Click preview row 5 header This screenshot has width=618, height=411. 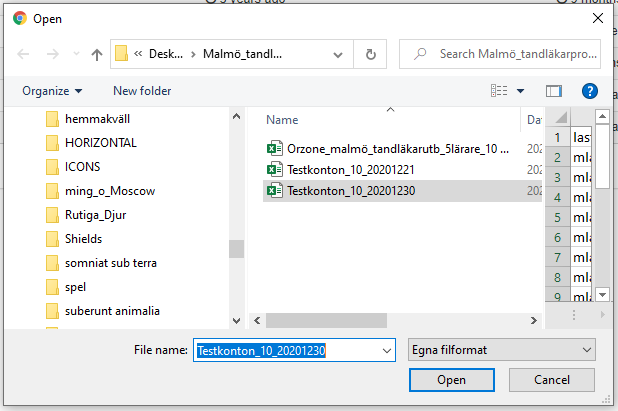pyautogui.click(x=557, y=217)
